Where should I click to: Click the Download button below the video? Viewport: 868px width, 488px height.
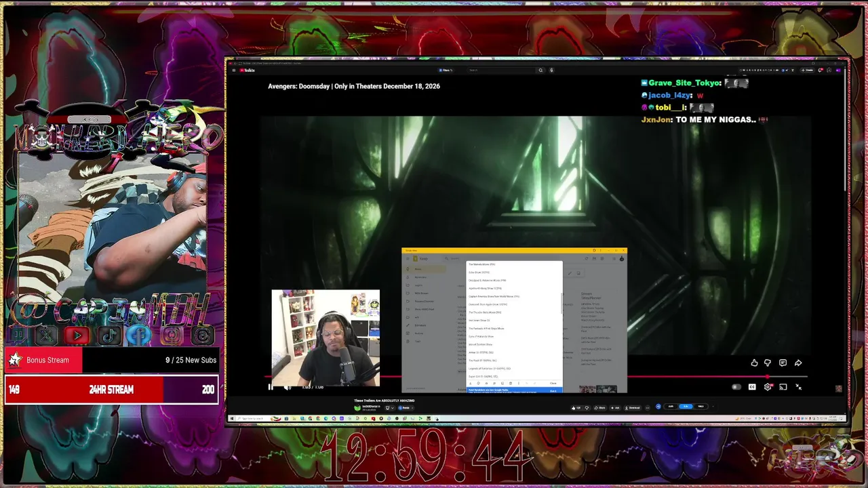[632, 407]
